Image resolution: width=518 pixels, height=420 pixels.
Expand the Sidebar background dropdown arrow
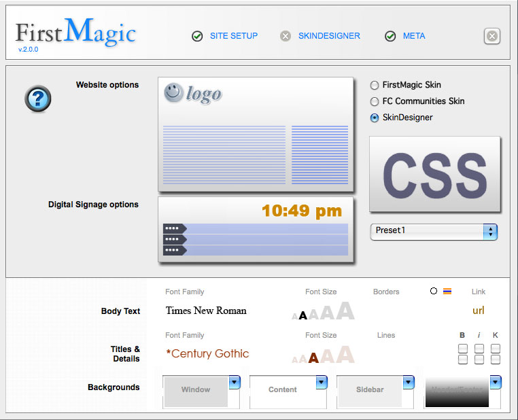coord(409,383)
